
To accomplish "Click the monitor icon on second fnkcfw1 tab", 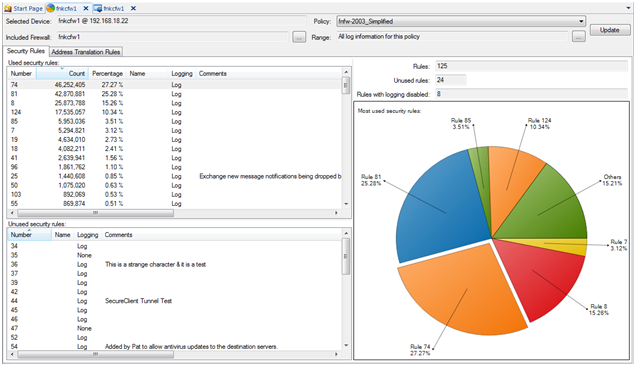I will [98, 8].
